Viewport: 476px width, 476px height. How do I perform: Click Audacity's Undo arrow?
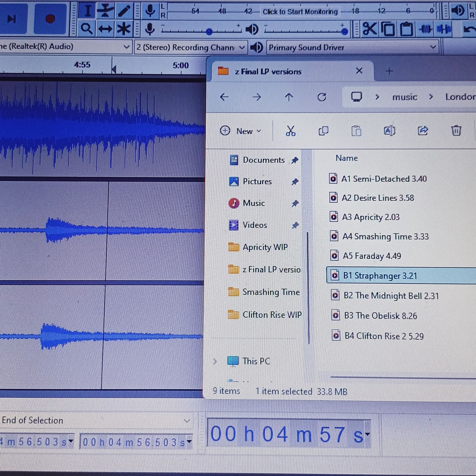pyautogui.click(x=469, y=29)
